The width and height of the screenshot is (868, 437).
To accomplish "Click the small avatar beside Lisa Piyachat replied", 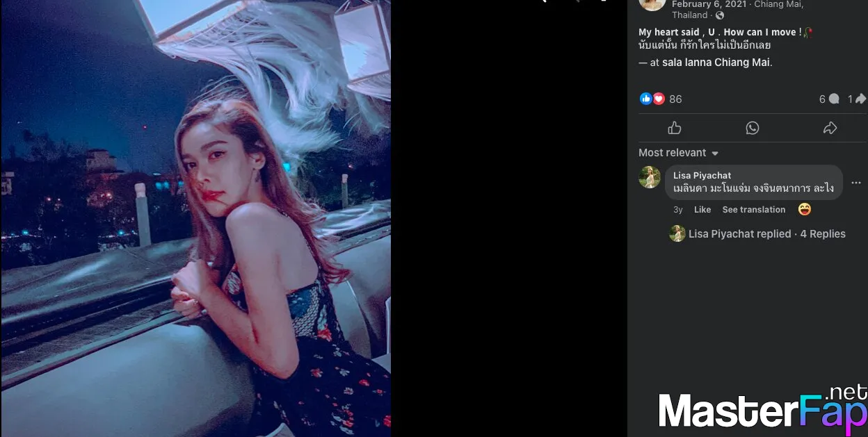I will point(677,234).
